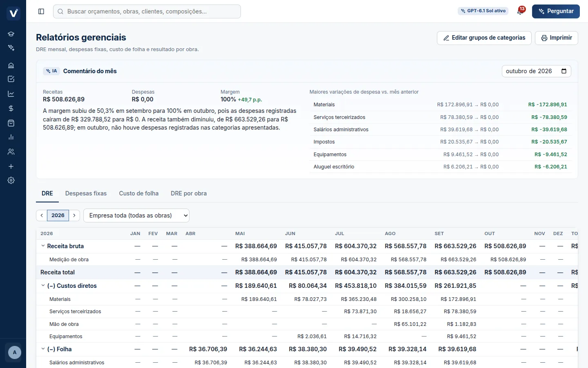Click the Perguntar button
This screenshot has height=368, width=588.
(556, 11)
